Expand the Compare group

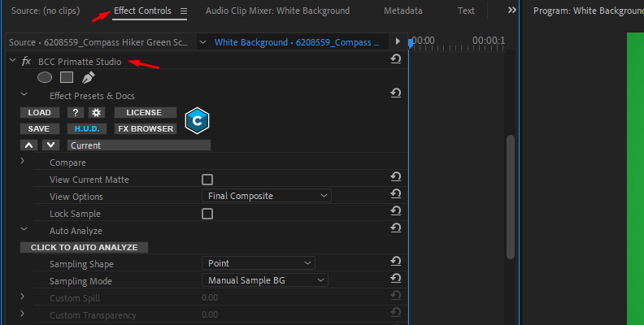23,161
